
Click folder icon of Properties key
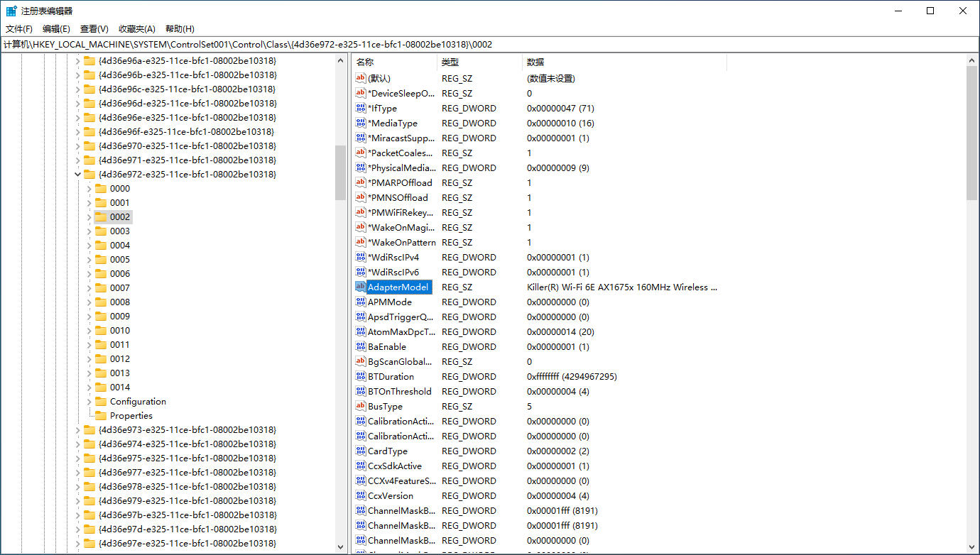(100, 415)
